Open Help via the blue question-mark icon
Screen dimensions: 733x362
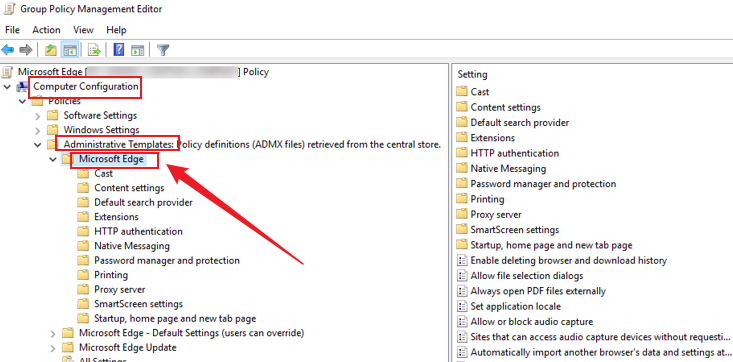(119, 50)
